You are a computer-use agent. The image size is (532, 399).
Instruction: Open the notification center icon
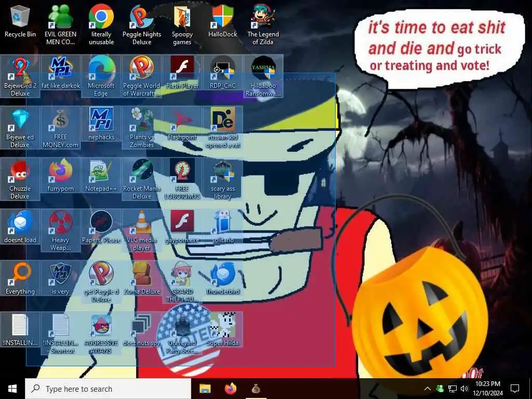click(515, 389)
